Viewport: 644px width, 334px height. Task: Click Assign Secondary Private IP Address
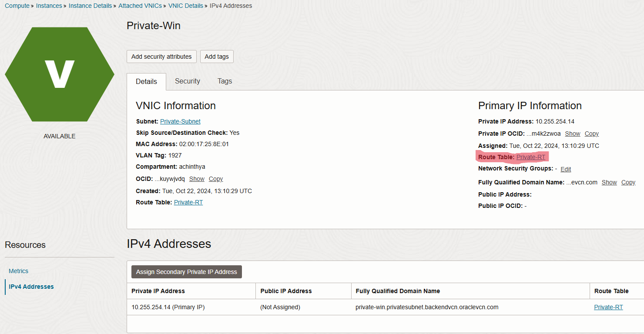(x=186, y=271)
